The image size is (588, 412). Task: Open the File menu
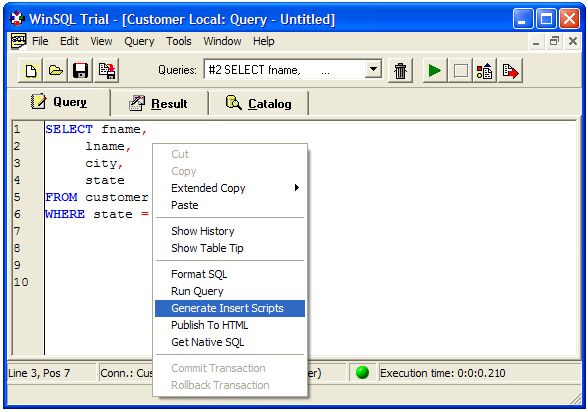(40, 41)
